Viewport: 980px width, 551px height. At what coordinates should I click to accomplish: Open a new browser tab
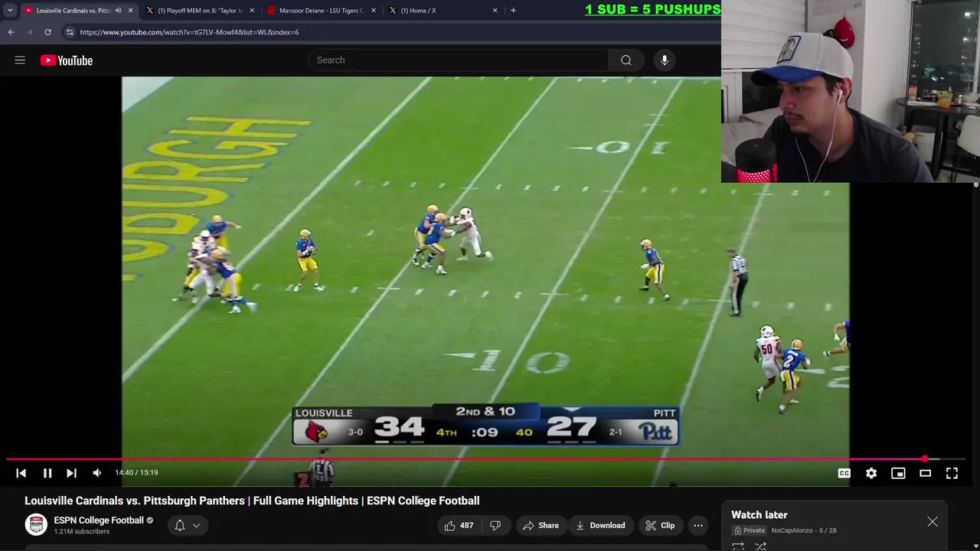tap(513, 11)
